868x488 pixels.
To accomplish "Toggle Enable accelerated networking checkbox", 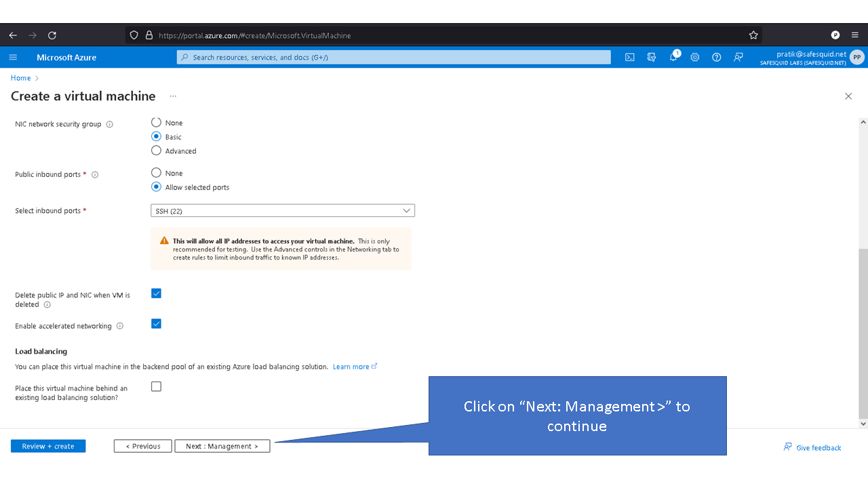I will click(x=156, y=324).
